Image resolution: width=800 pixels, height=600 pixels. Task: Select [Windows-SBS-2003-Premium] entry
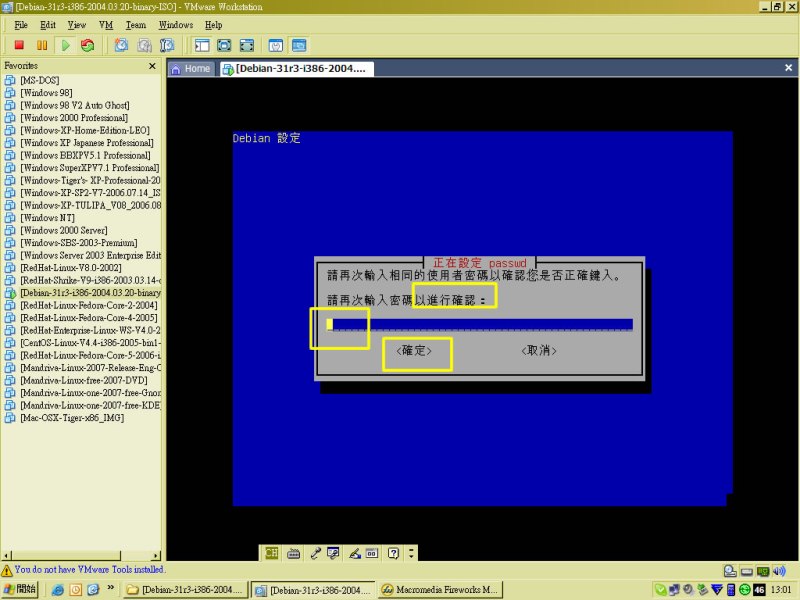point(79,242)
